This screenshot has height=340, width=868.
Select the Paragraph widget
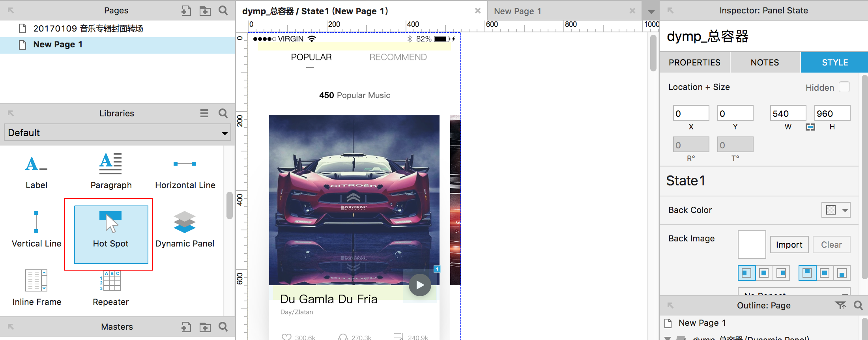click(111, 172)
